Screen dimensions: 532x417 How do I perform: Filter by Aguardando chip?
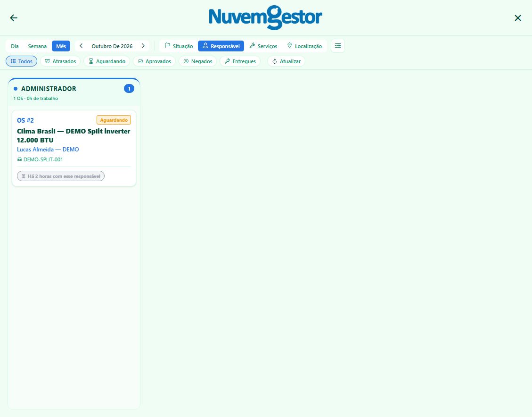tap(107, 61)
